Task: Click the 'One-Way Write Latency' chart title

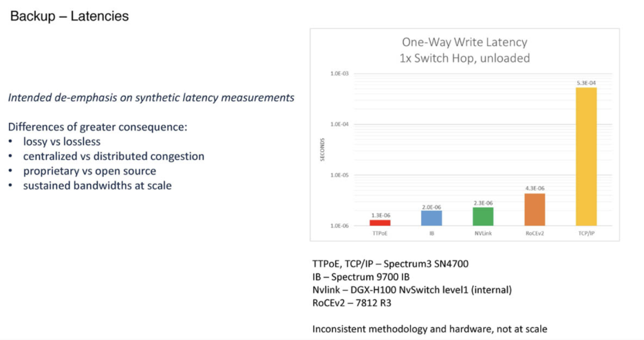Action: click(x=465, y=42)
